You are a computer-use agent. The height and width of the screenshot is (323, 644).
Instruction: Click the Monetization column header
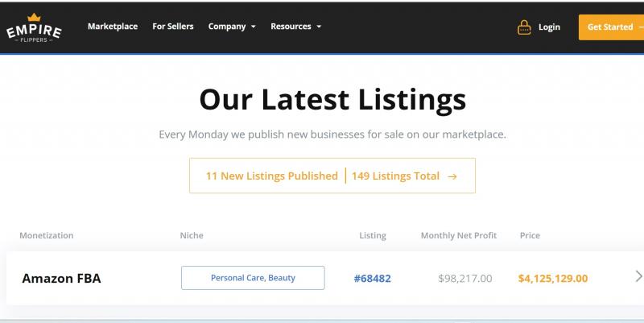[x=47, y=235]
